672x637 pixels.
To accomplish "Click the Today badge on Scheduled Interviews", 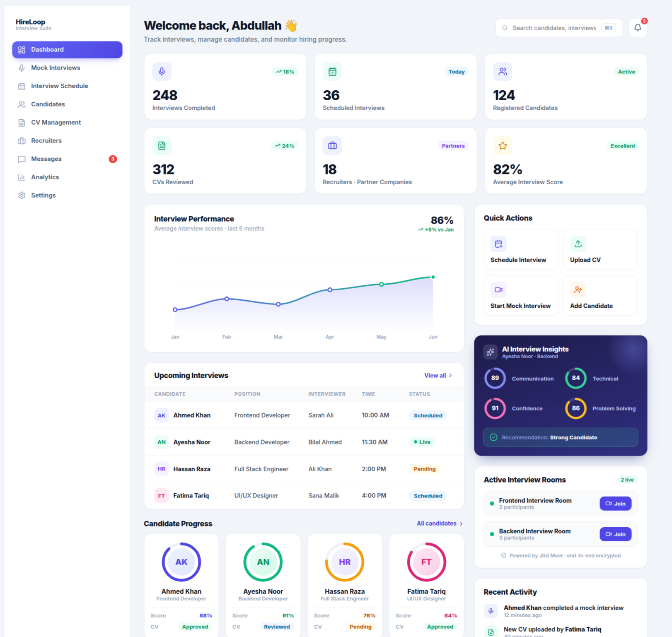I will (457, 72).
